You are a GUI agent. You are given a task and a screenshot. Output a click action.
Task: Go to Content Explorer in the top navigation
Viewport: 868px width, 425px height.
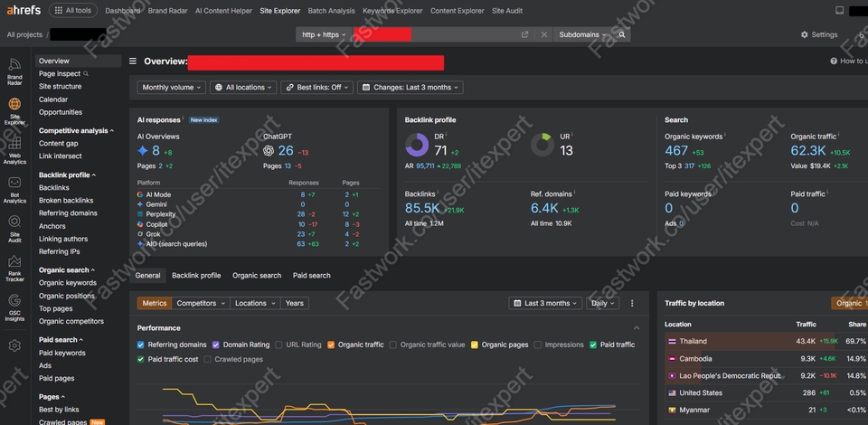click(458, 11)
